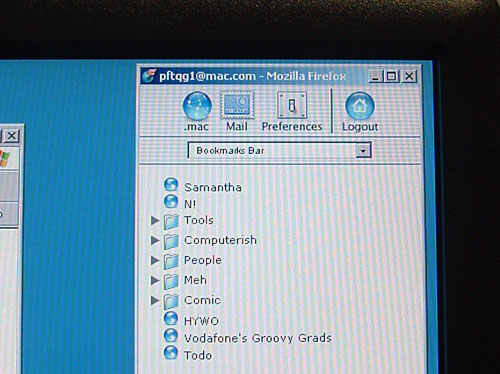
Task: Open the Vodafone's Groovy Grads bookmark
Action: pos(258,338)
